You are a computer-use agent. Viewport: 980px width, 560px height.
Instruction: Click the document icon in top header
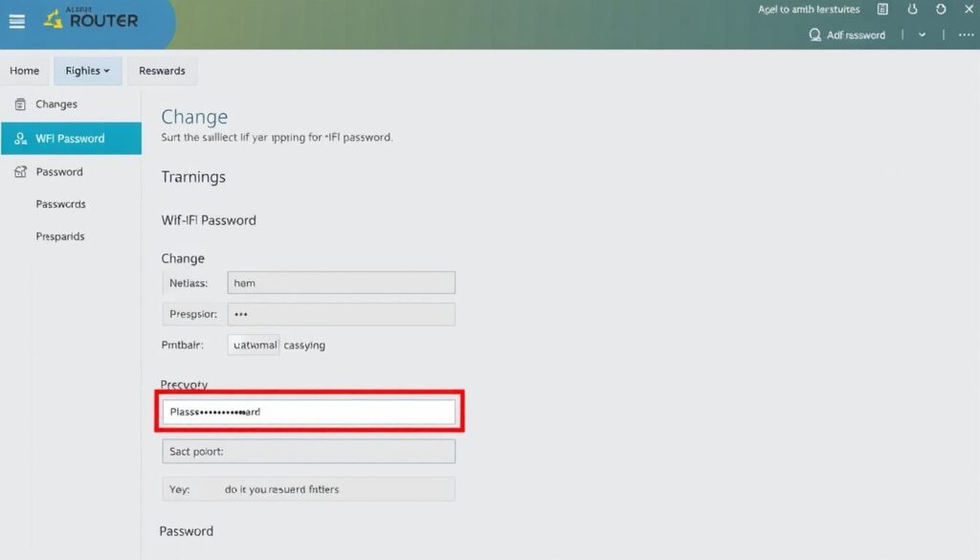[x=882, y=10]
